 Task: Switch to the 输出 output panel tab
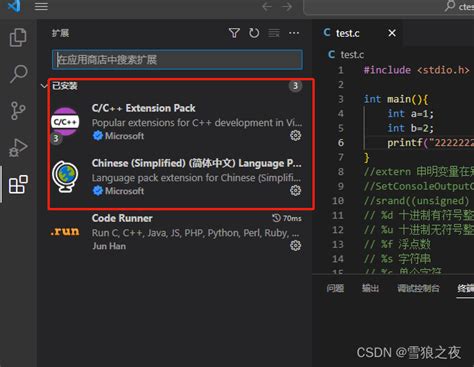coord(370,288)
